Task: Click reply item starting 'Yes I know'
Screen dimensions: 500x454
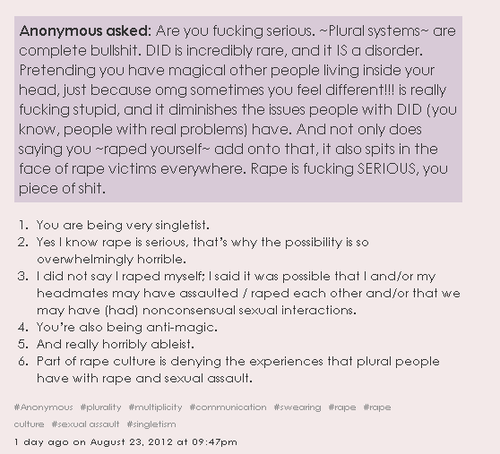Action: [x=203, y=251]
